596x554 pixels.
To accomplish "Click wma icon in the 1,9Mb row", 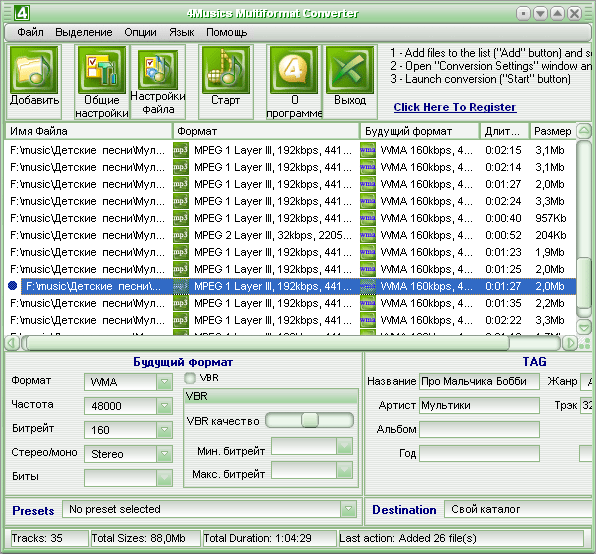I will click(368, 252).
